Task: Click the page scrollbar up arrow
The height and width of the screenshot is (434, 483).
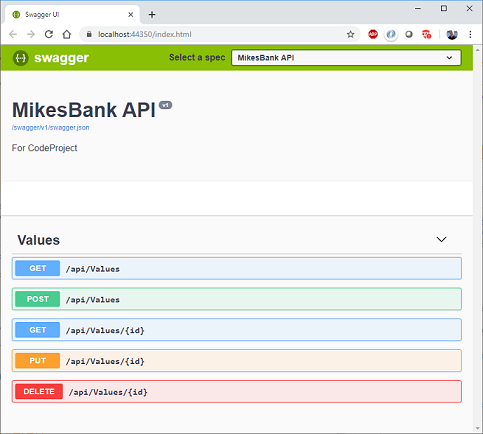Action: pos(478,50)
